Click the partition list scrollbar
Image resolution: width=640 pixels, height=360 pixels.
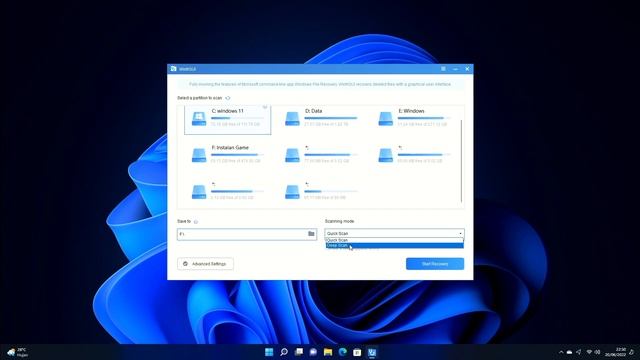(x=461, y=161)
